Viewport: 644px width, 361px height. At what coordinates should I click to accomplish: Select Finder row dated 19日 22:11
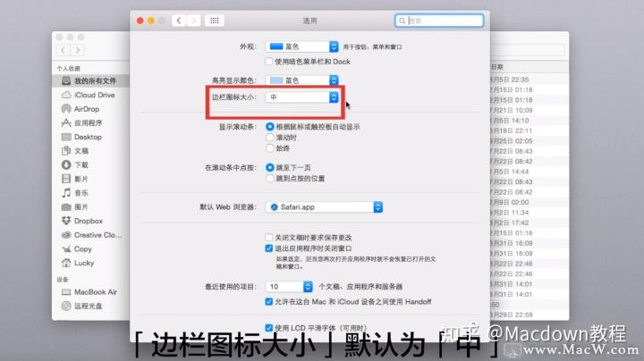click(530, 130)
